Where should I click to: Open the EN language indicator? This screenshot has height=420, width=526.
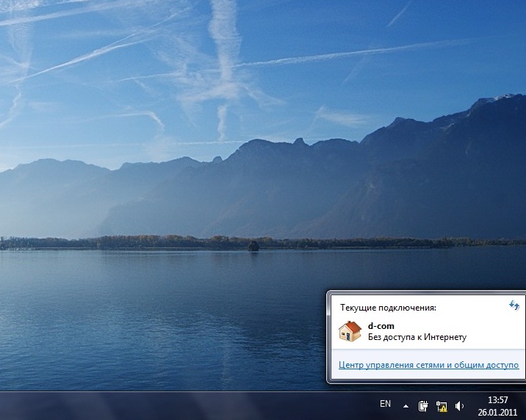click(x=385, y=404)
